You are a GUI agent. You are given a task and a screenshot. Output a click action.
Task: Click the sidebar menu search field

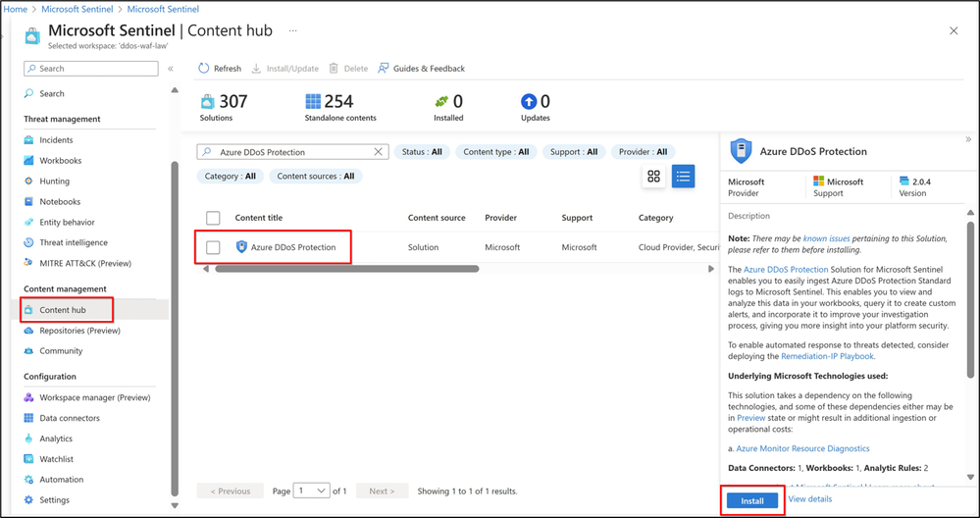91,69
